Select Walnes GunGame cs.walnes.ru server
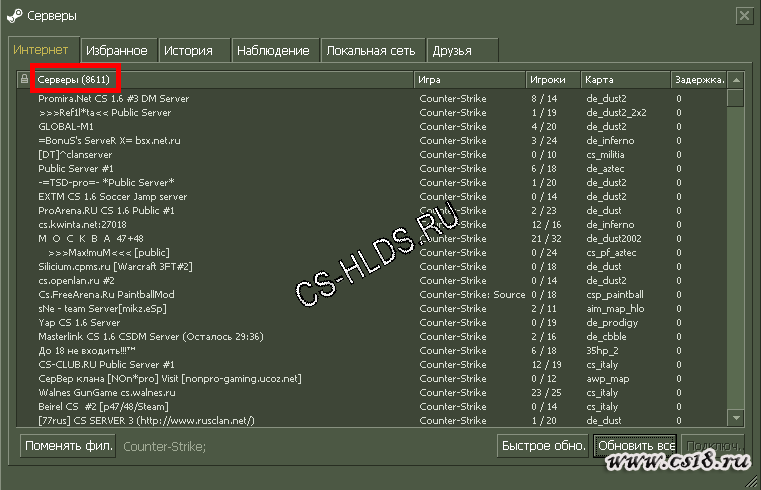Viewport: 761px width, 490px height. 372,392
